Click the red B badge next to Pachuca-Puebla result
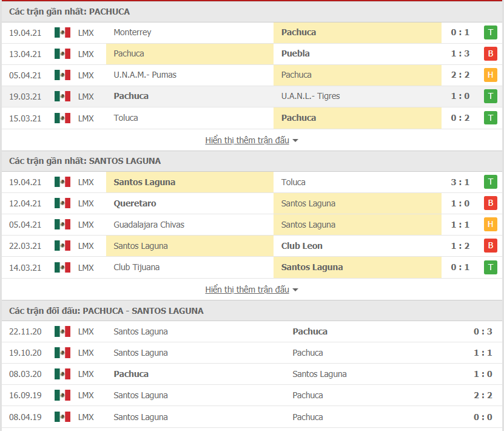The height and width of the screenshot is (431, 504). [x=490, y=53]
